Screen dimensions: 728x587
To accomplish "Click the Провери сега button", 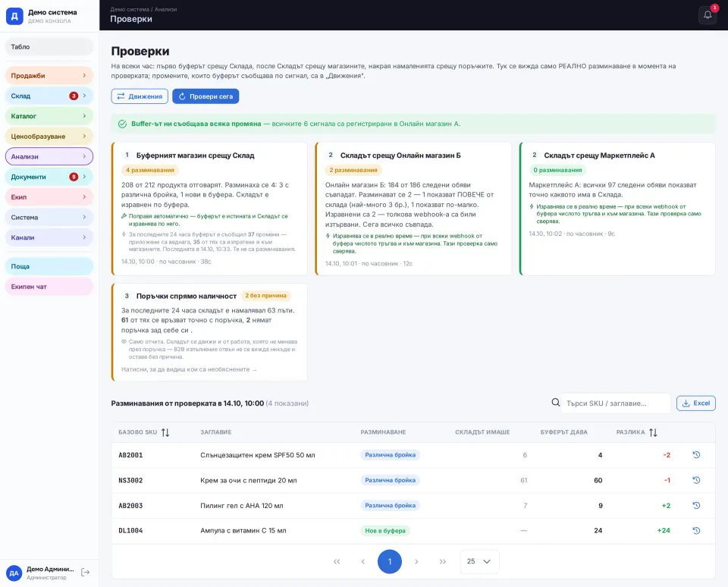I will click(206, 96).
